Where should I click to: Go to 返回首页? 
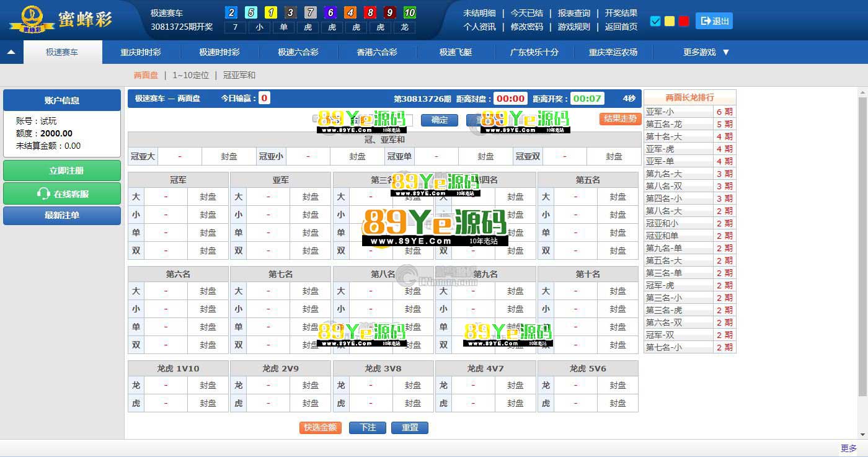[621, 27]
